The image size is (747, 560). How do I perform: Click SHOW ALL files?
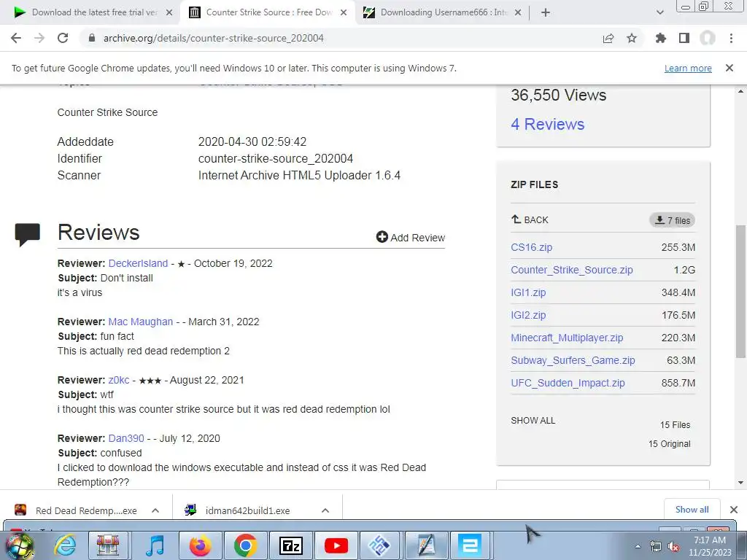[533, 421]
